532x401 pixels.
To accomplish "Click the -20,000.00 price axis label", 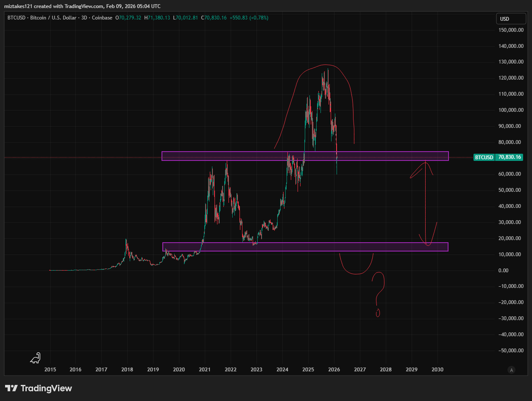I will [511, 302].
